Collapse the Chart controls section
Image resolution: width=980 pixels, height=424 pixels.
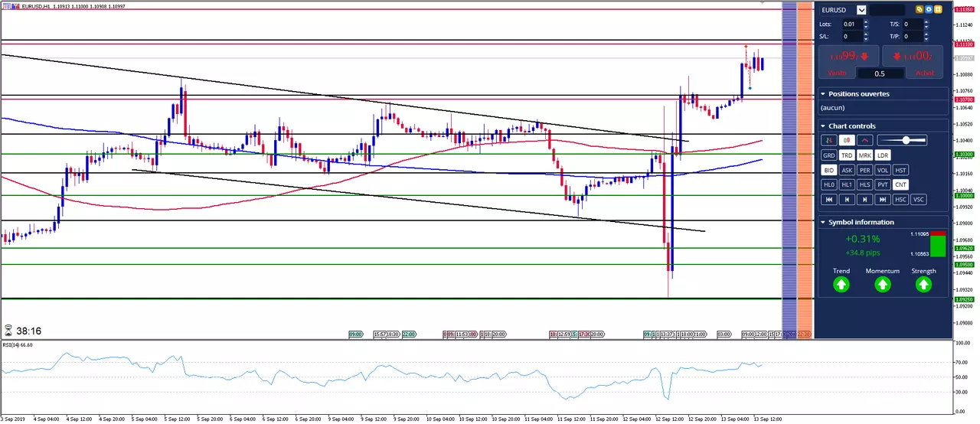click(x=823, y=126)
